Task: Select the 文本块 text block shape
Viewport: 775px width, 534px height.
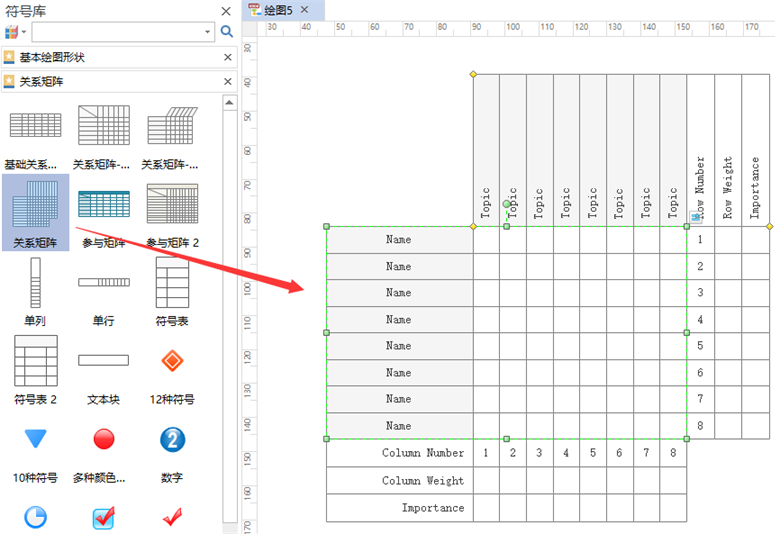Action: click(x=103, y=360)
